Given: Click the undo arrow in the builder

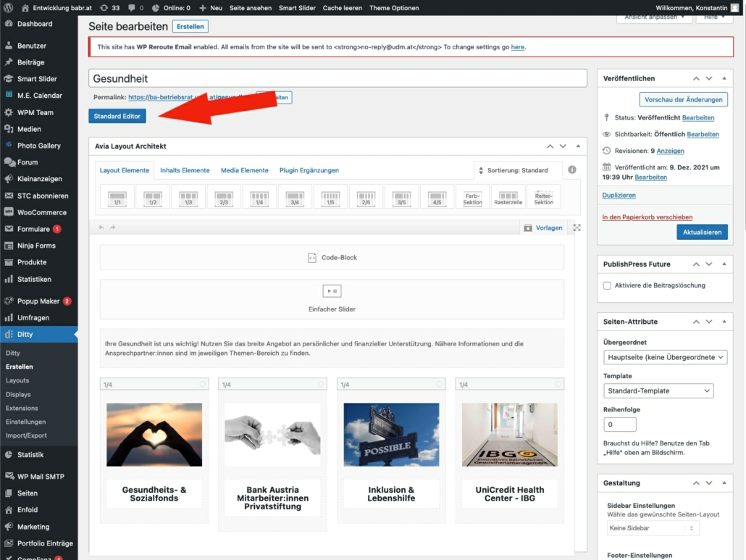Looking at the screenshot, I should point(101,227).
